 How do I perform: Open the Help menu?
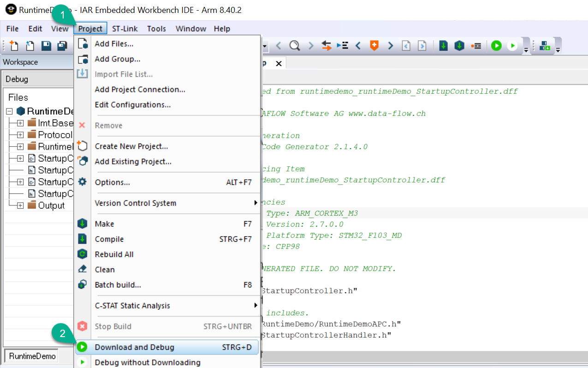pyautogui.click(x=222, y=29)
